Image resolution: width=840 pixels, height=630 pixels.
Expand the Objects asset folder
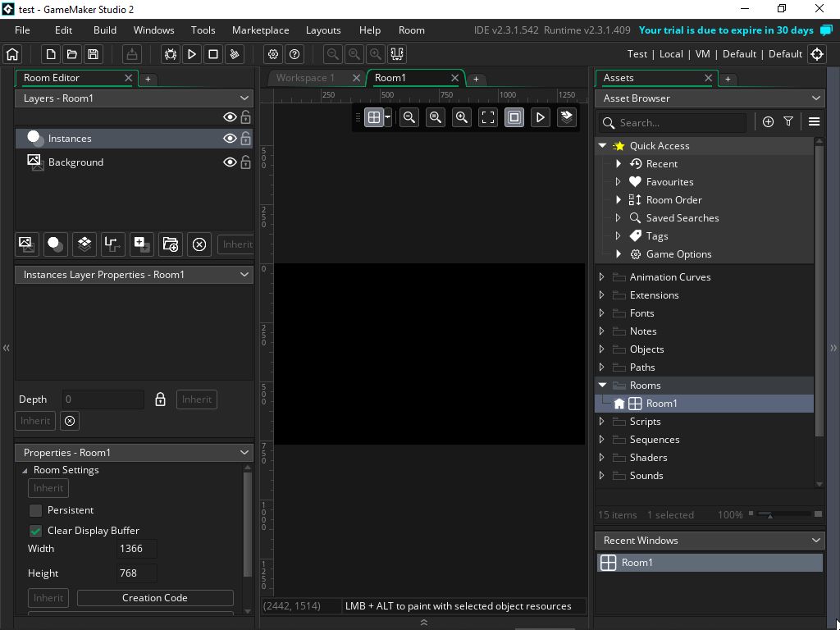tap(600, 349)
